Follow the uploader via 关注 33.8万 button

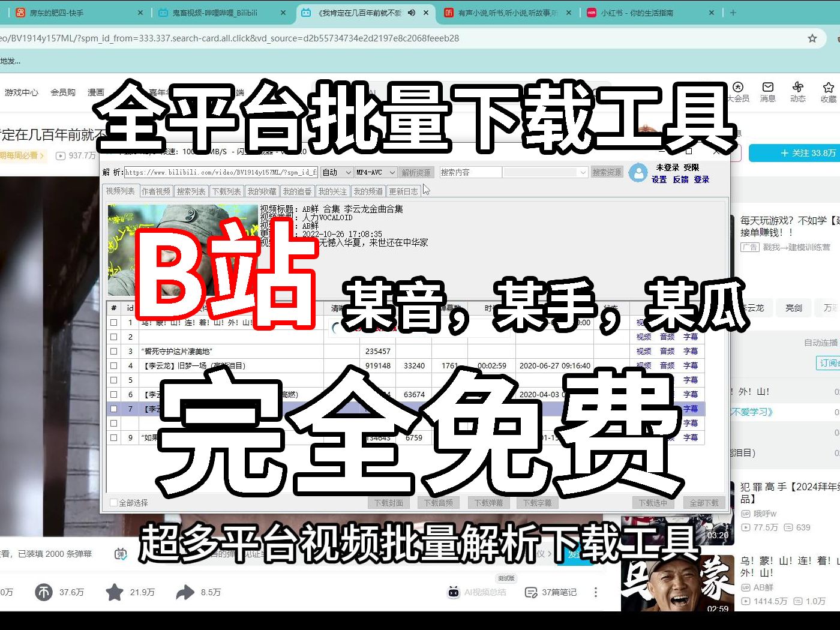pyautogui.click(x=794, y=153)
